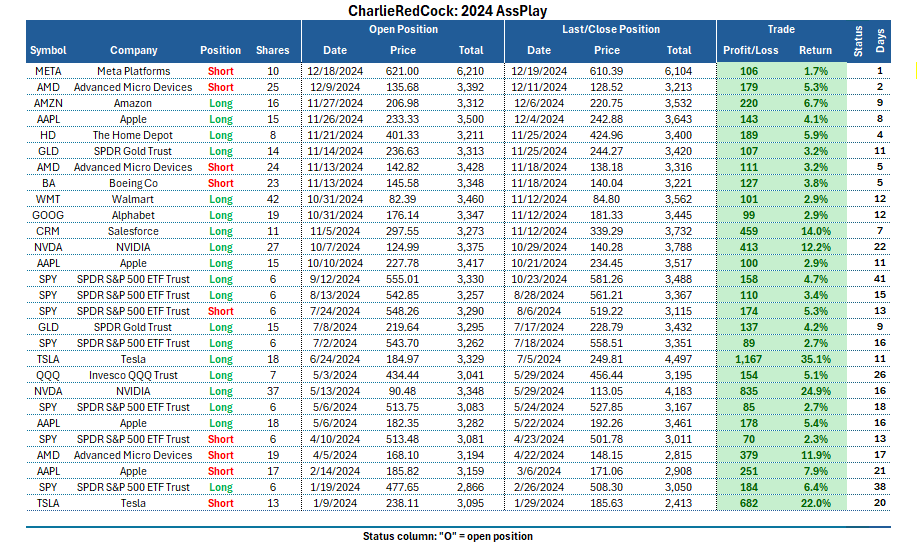The width and height of the screenshot is (917, 544).
Task: Click the META symbol cell
Action: [48, 71]
